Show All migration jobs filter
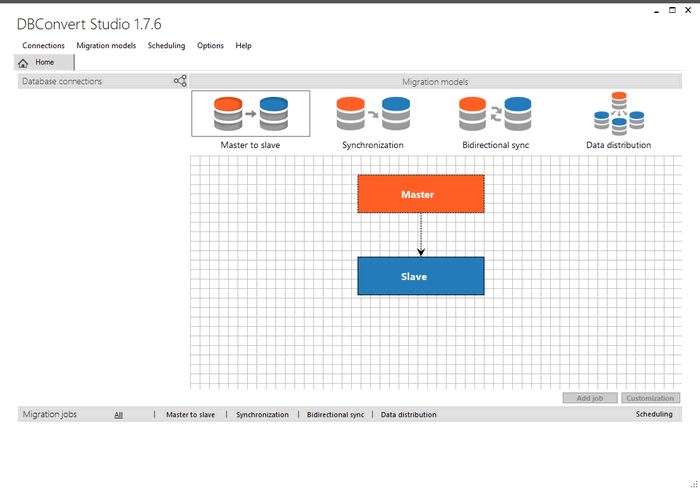 click(x=118, y=414)
